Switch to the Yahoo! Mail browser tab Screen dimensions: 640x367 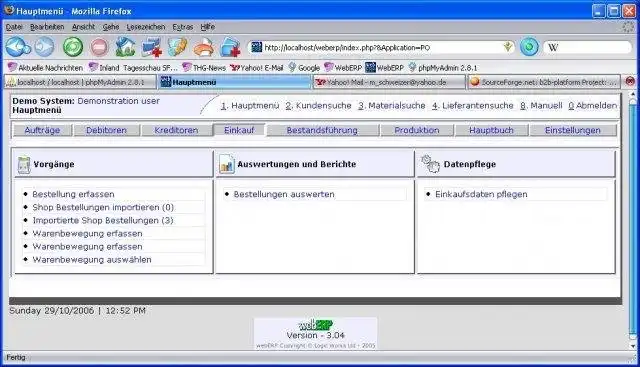pyautogui.click(x=389, y=82)
